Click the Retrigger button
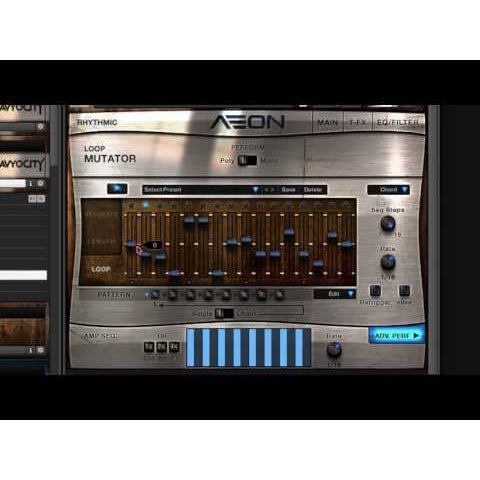Image resolution: width=480 pixels, height=480 pixels. point(375,291)
